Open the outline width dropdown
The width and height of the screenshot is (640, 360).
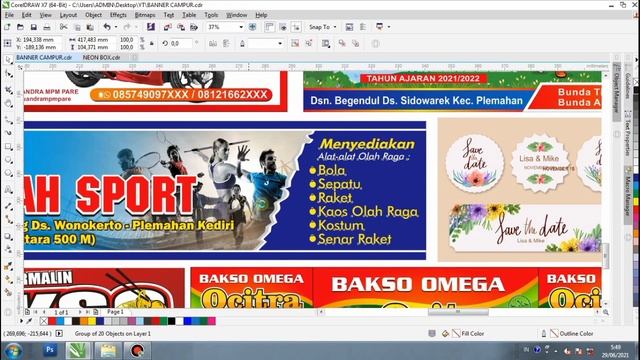click(280, 43)
